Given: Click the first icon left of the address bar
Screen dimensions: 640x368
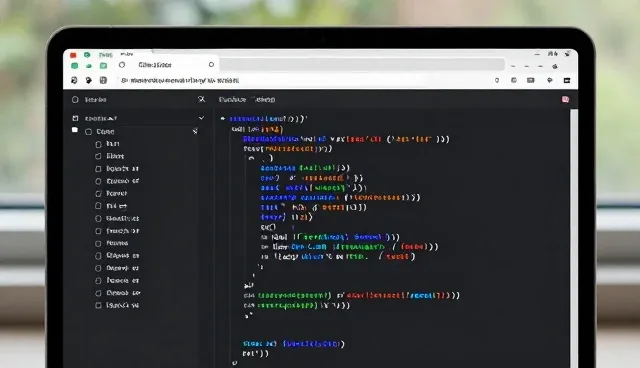Looking at the screenshot, I should tap(74, 80).
